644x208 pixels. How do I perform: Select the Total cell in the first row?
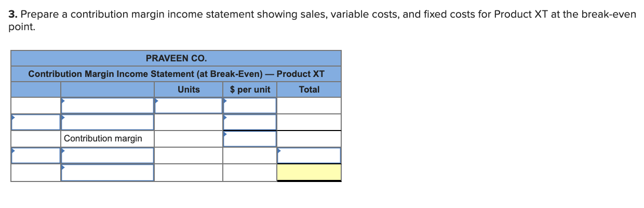click(309, 106)
